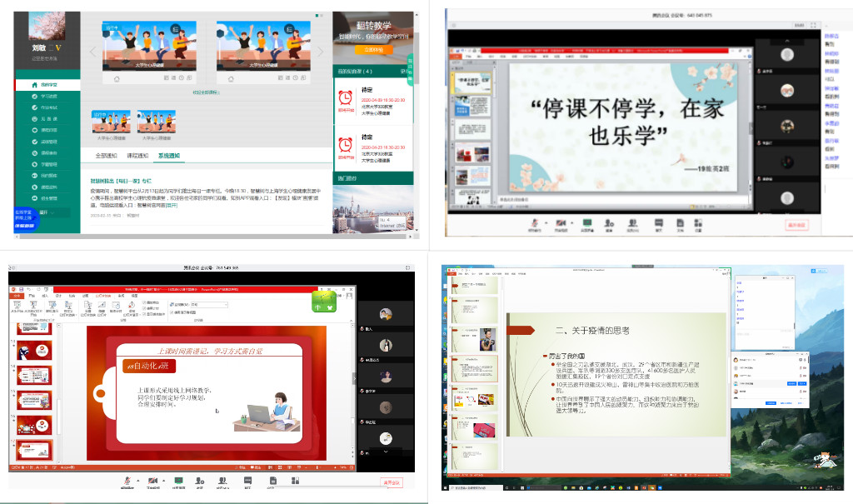The image size is (853, 504).
Task: Open chat in the floral slide meeting toolbar
Action: [658, 222]
